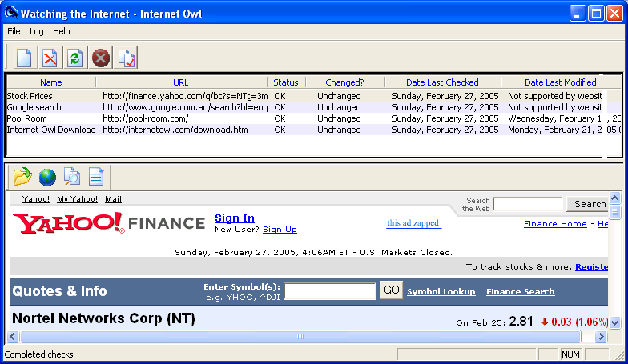628x364 pixels.
Task: Follow the Yahoo! link in preview
Action: 35,198
